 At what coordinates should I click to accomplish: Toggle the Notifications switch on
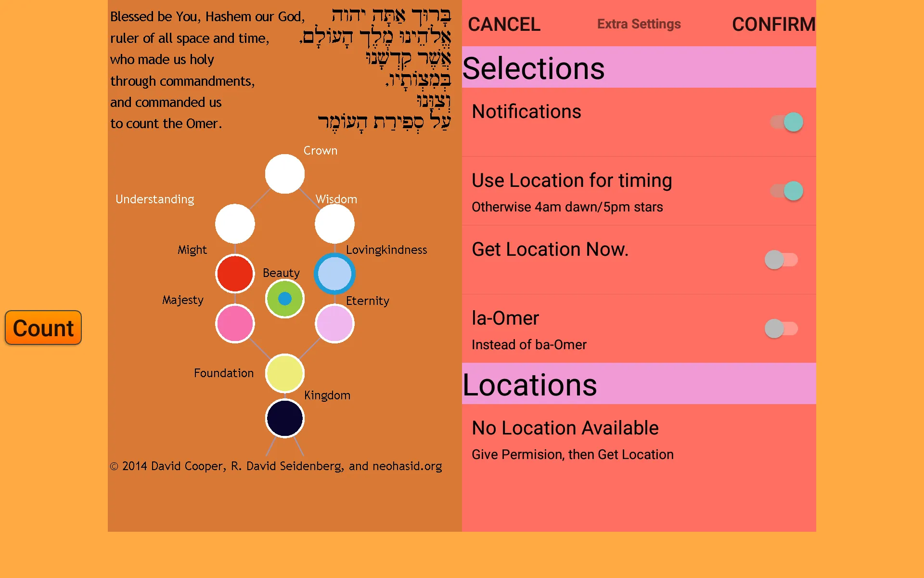tap(787, 121)
